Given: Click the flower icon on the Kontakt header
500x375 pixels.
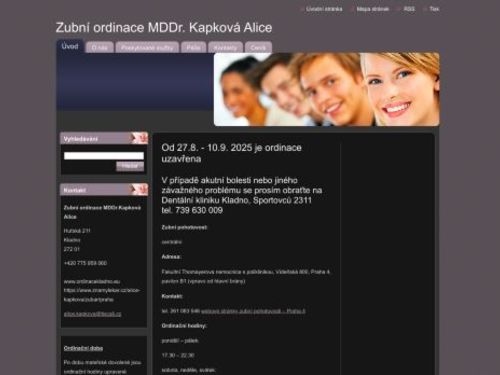Looking at the screenshot, I should [139, 189].
